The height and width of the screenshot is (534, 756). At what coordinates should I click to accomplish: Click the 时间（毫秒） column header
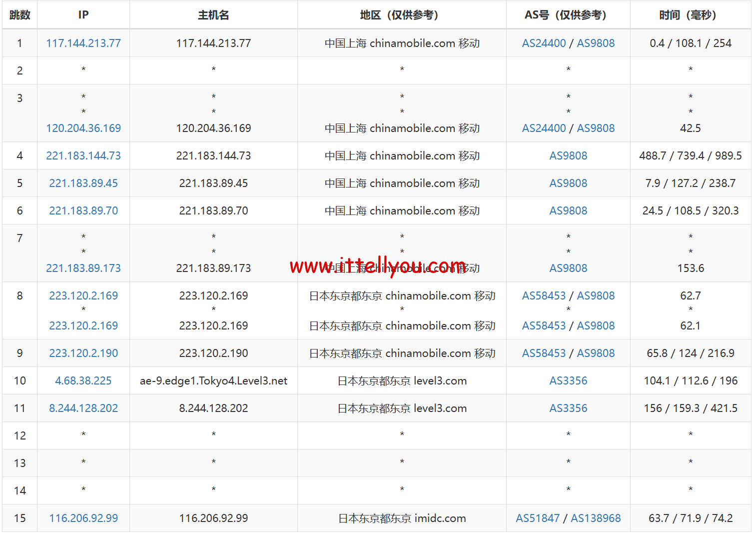pos(690,15)
